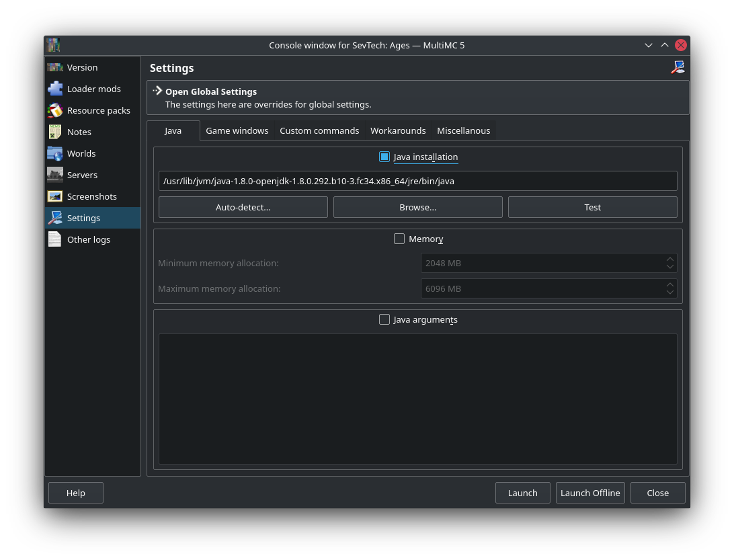This screenshot has height=560, width=734.
Task: Switch to the Game windows tab
Action: pyautogui.click(x=237, y=130)
